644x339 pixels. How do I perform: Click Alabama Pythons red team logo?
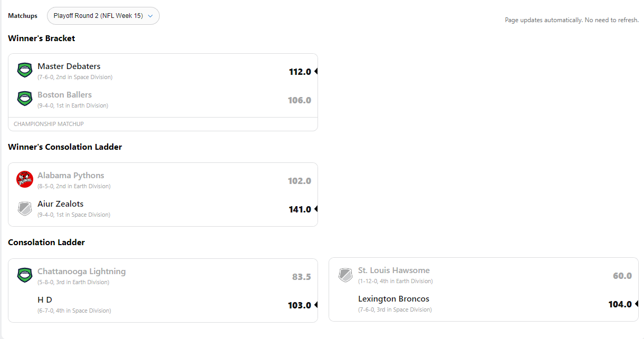(x=25, y=179)
